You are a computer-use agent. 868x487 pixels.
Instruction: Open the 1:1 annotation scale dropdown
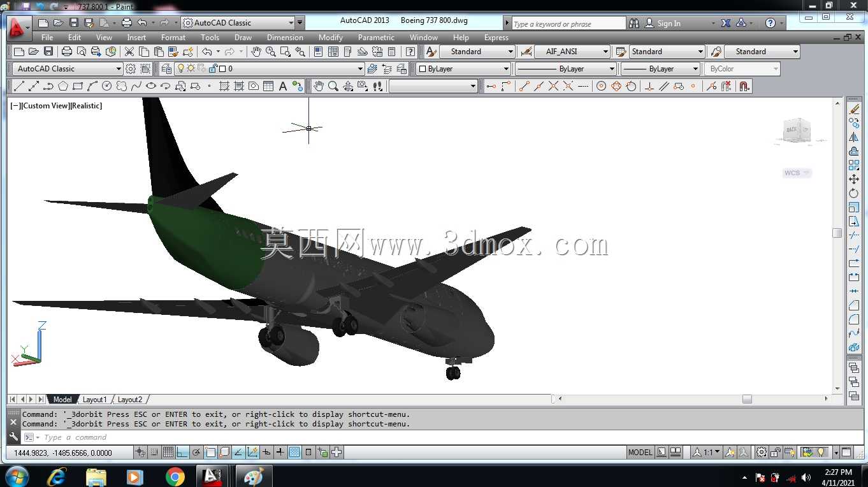tap(707, 453)
